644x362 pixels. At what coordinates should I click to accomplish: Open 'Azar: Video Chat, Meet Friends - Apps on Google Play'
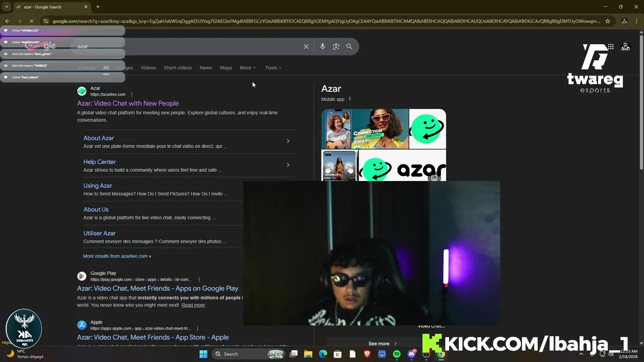tap(157, 289)
